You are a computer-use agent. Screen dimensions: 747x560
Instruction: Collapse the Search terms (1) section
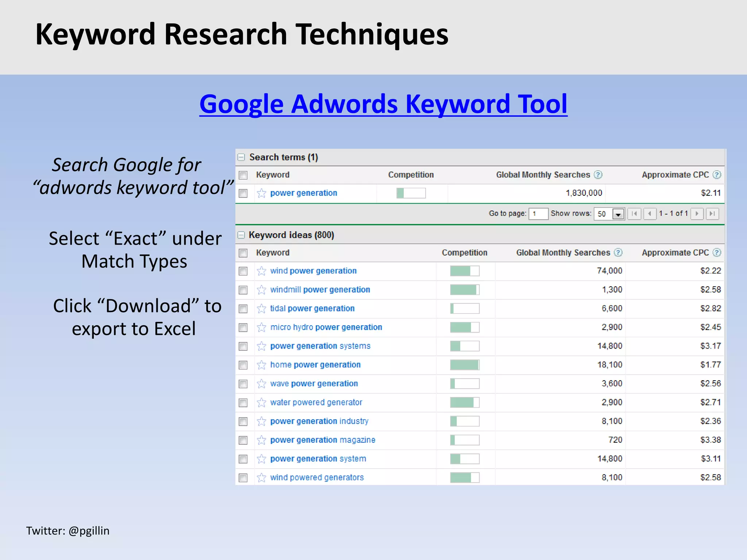(241, 157)
